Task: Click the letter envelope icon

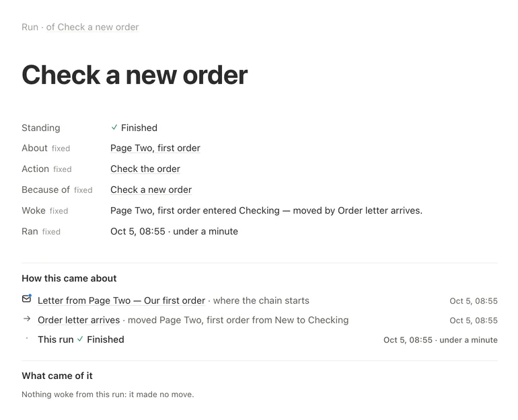Action: 26,298
